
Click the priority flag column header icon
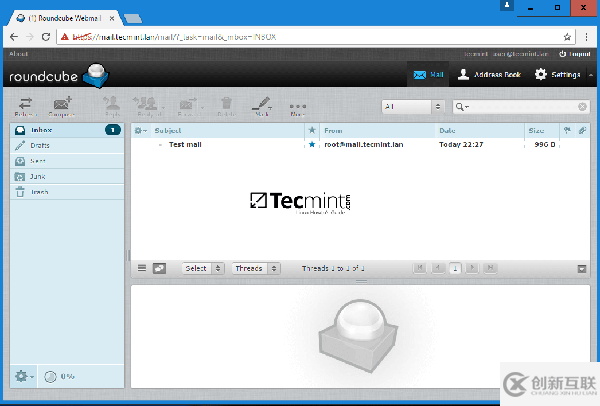click(567, 130)
